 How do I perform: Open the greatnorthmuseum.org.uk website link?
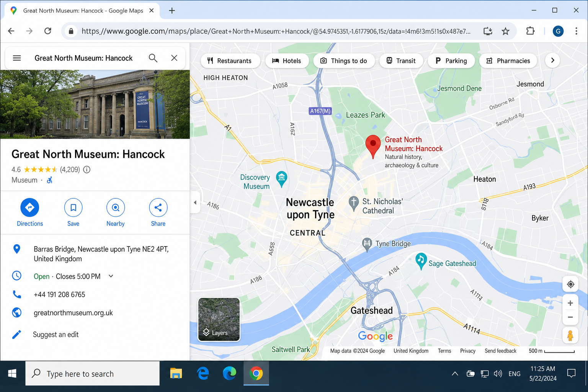coord(73,313)
